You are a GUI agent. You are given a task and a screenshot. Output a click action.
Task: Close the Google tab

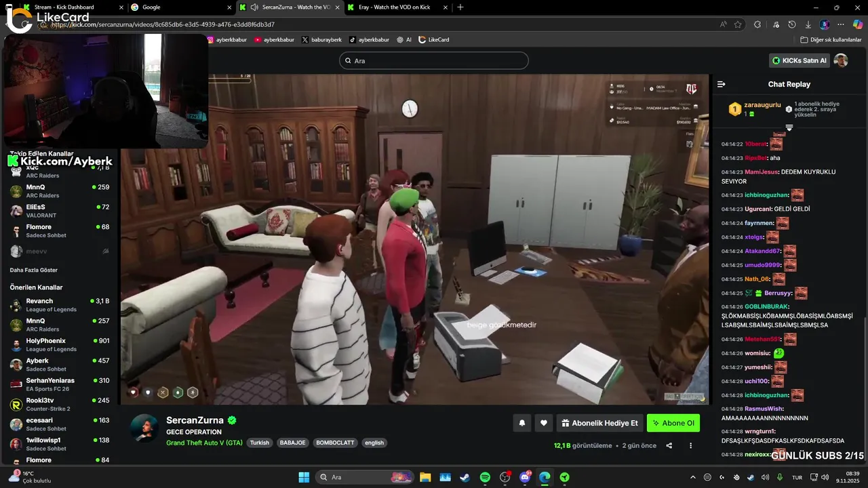pos(229,7)
